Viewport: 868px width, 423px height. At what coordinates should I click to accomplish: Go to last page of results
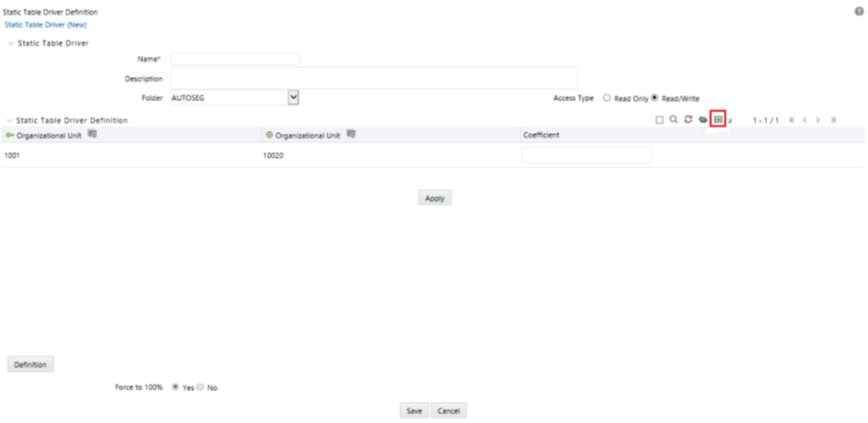point(832,120)
